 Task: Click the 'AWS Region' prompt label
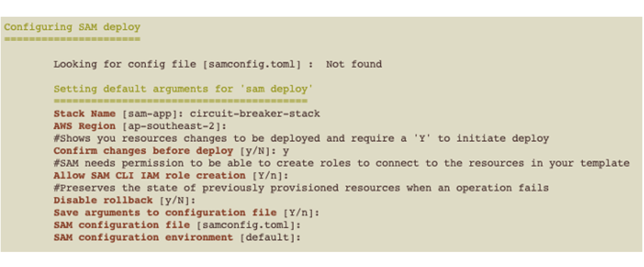[84, 126]
